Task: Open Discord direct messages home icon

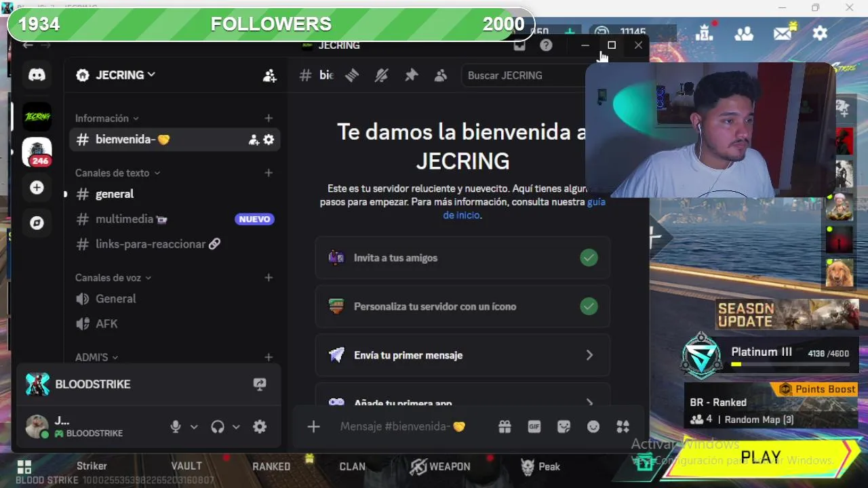Action: coord(37,75)
